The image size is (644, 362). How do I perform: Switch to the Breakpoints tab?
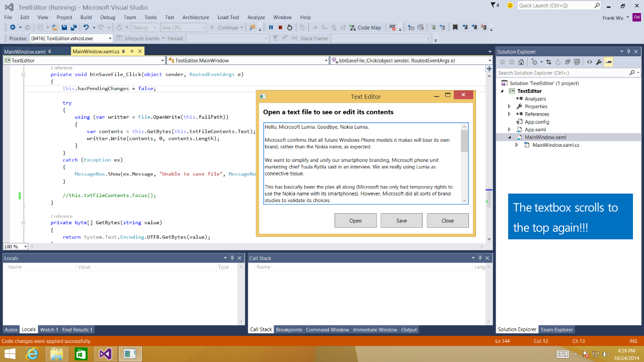(x=289, y=330)
